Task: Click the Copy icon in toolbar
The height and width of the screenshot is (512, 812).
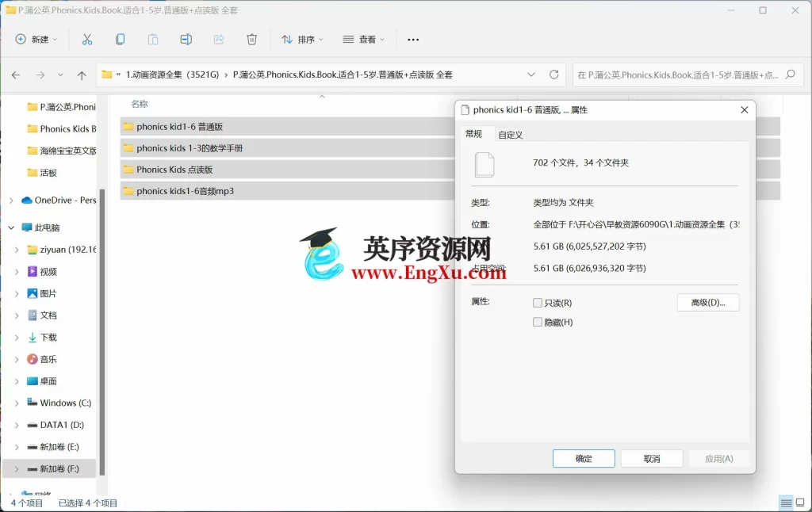Action: [x=120, y=40]
